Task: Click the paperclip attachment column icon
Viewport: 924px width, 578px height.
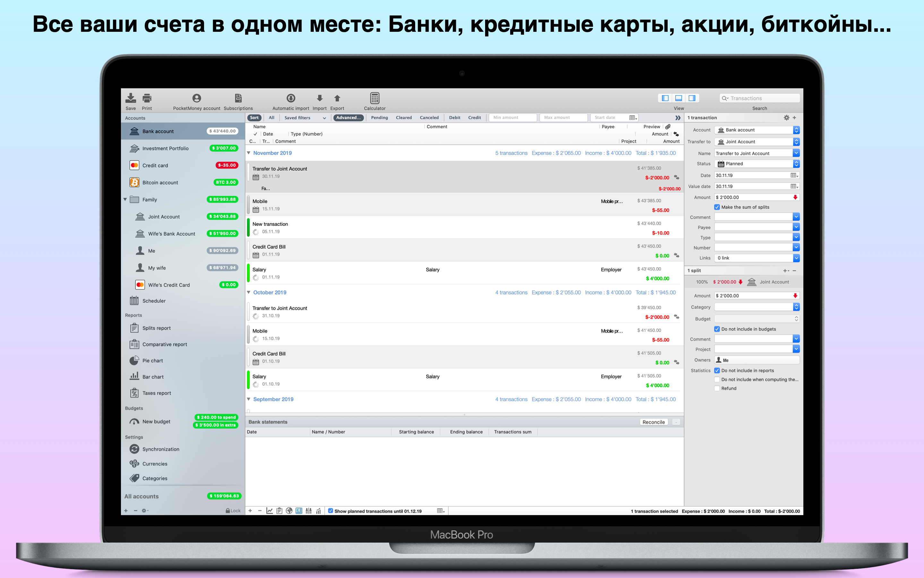Action: tap(668, 127)
